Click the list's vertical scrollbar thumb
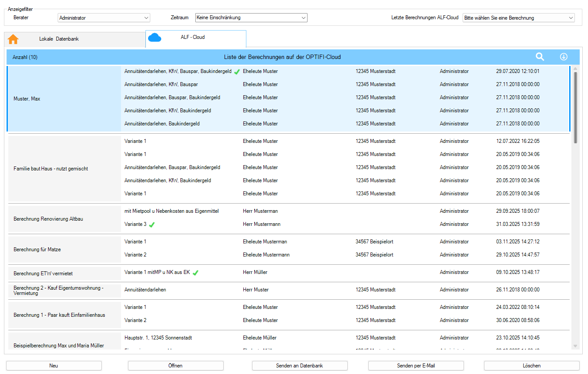588x374 pixels. (575, 107)
